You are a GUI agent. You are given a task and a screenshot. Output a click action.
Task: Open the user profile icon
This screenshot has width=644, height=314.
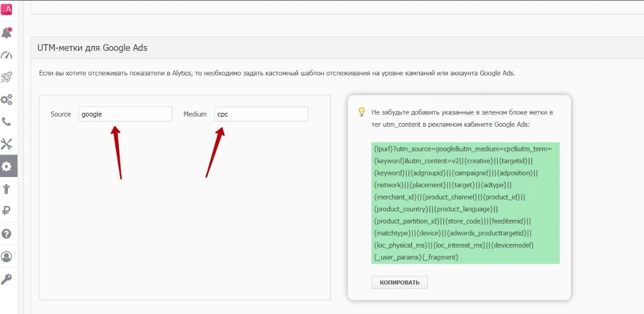click(x=6, y=256)
